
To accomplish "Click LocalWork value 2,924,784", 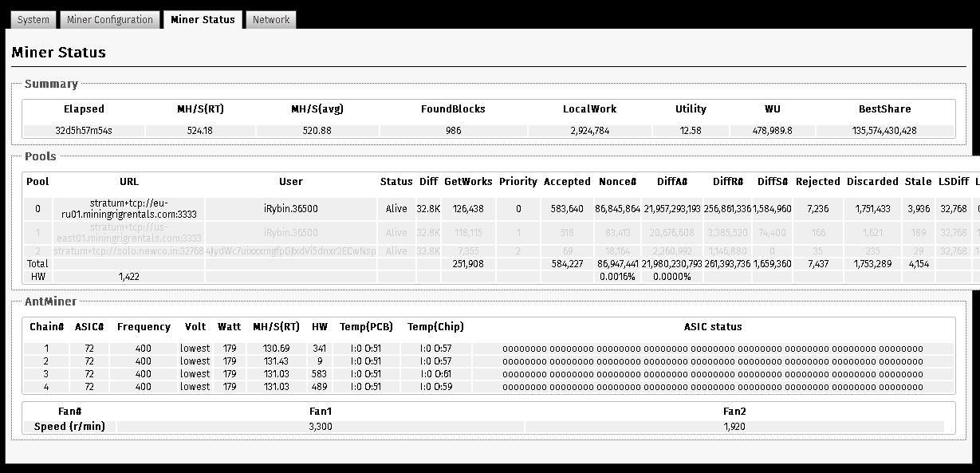I will [590, 131].
